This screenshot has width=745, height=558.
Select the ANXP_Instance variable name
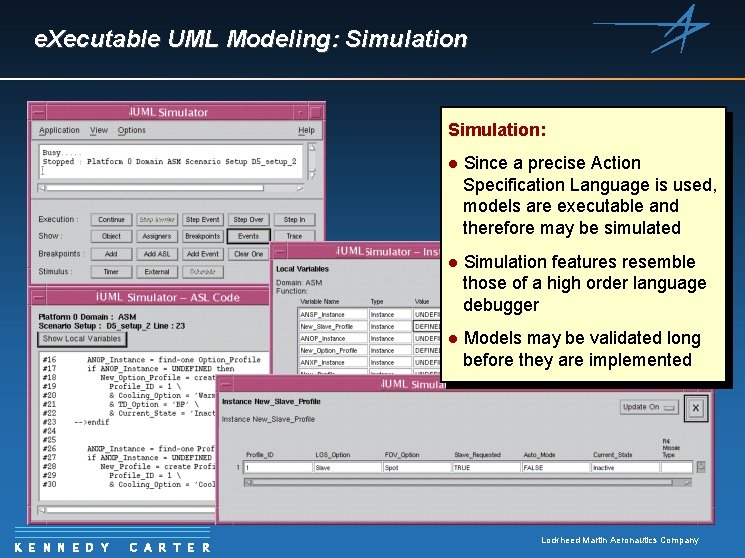333,362
